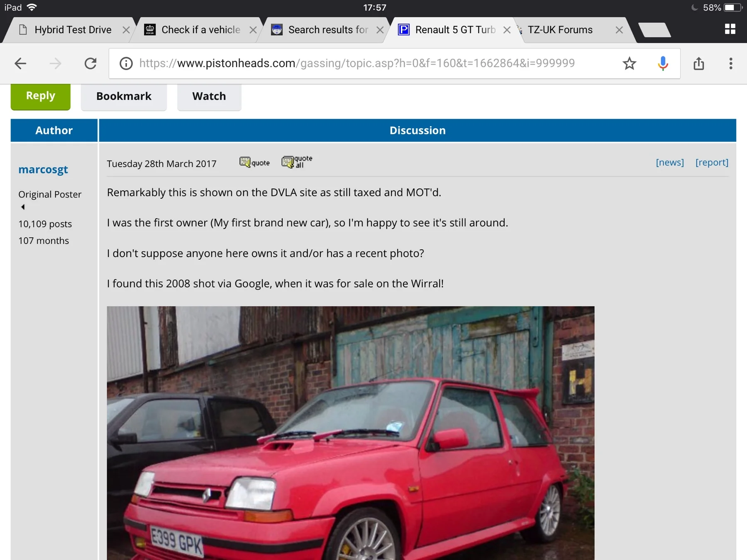
Task: Start voice search with the microphone
Action: (x=663, y=63)
